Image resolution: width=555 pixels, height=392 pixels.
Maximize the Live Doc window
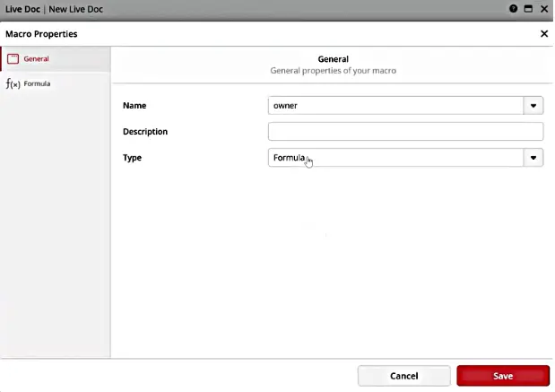pyautogui.click(x=528, y=9)
